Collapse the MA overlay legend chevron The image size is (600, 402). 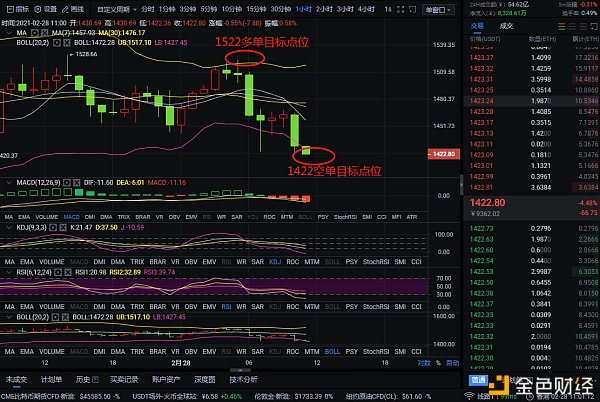(9, 33)
